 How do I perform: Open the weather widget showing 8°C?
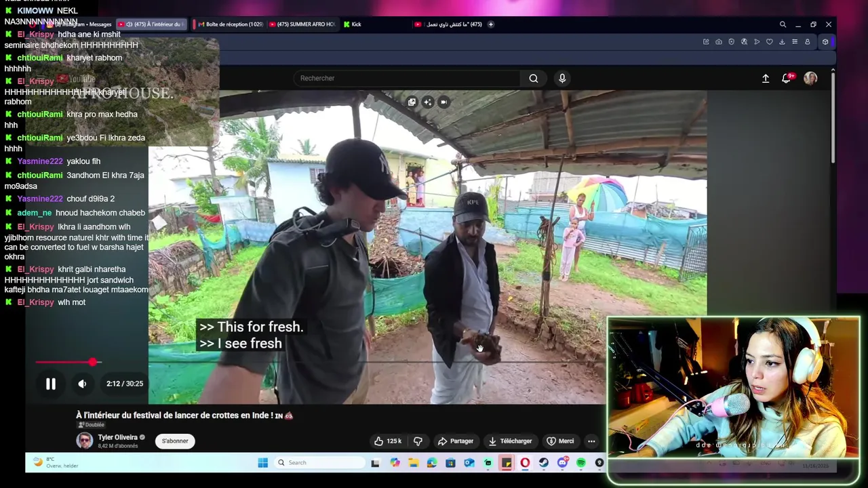point(56,463)
